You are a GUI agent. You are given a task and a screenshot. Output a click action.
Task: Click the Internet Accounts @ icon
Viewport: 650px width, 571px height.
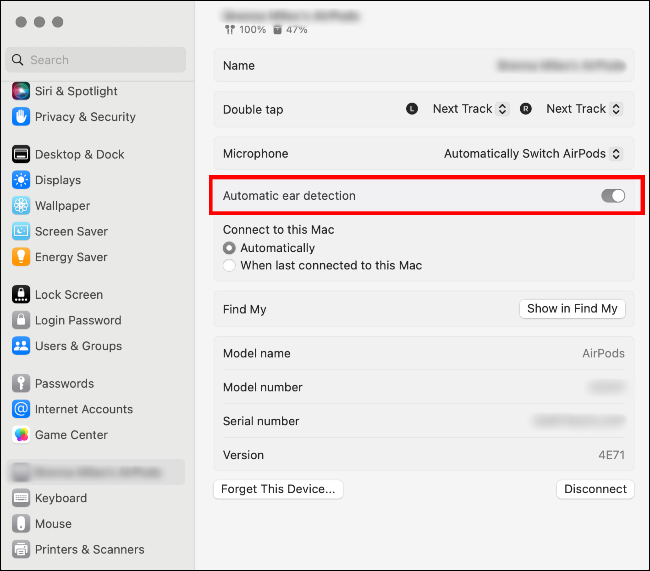[21, 409]
